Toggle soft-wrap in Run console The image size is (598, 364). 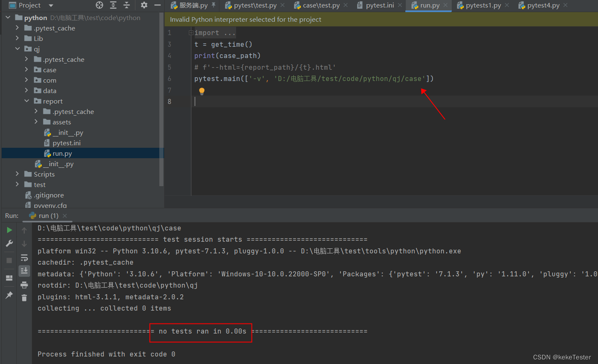coord(24,258)
